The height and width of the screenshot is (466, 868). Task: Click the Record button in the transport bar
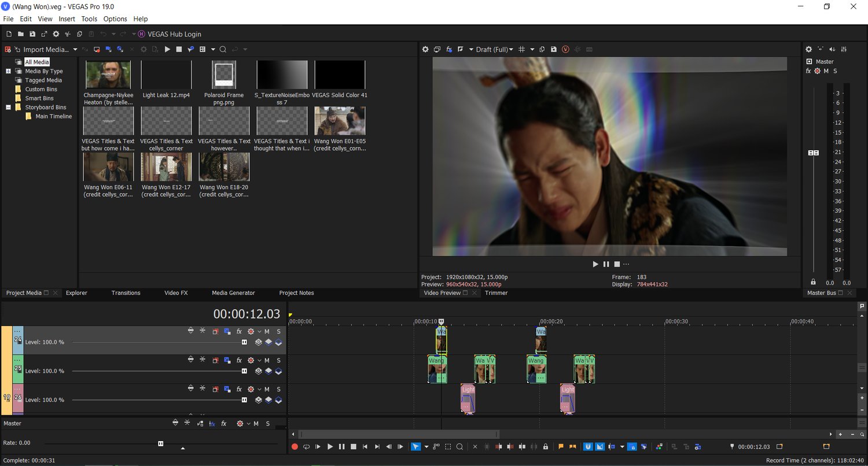(x=295, y=447)
